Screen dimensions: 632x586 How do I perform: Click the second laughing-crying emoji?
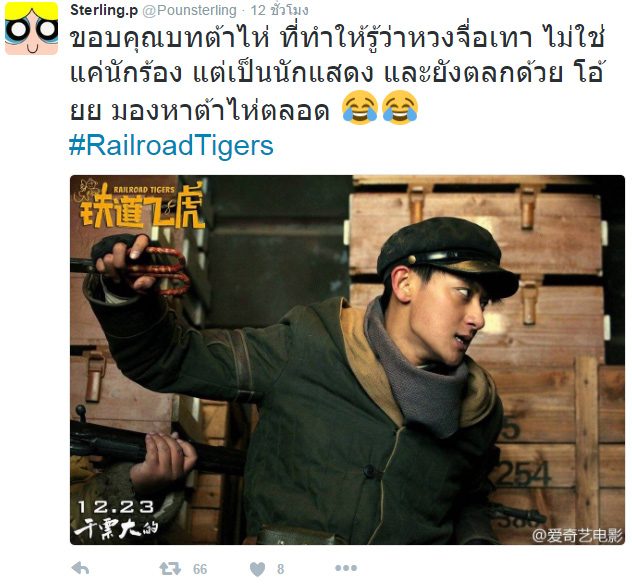(x=400, y=108)
